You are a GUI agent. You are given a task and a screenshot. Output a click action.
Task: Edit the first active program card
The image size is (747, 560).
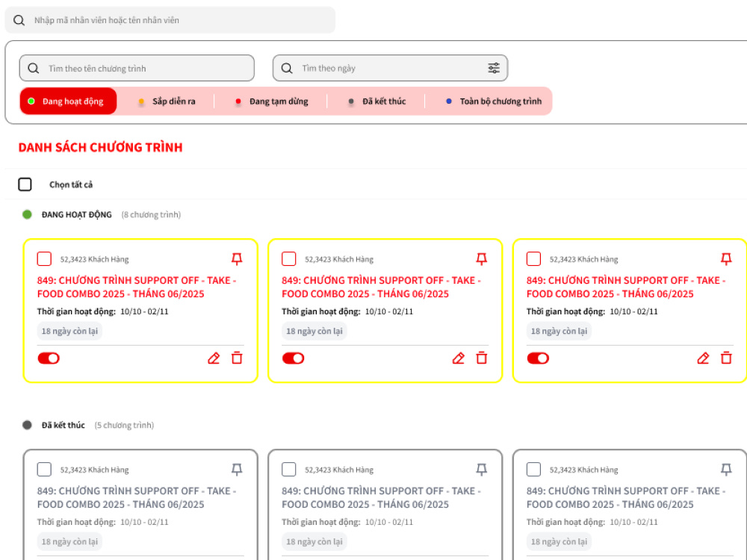pos(214,358)
